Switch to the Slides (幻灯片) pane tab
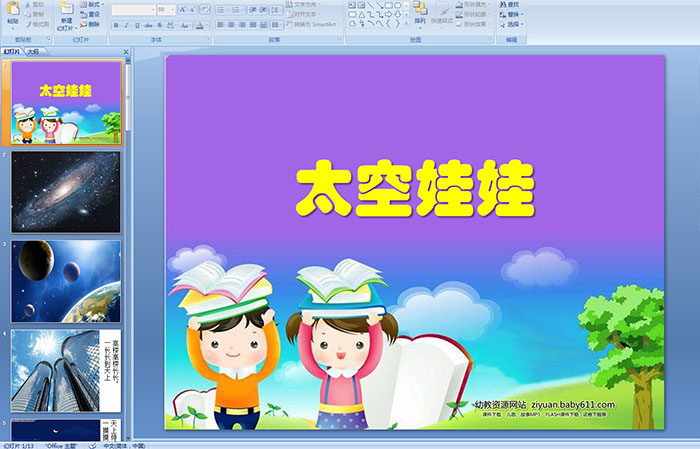This screenshot has width=700, height=449. point(12,52)
